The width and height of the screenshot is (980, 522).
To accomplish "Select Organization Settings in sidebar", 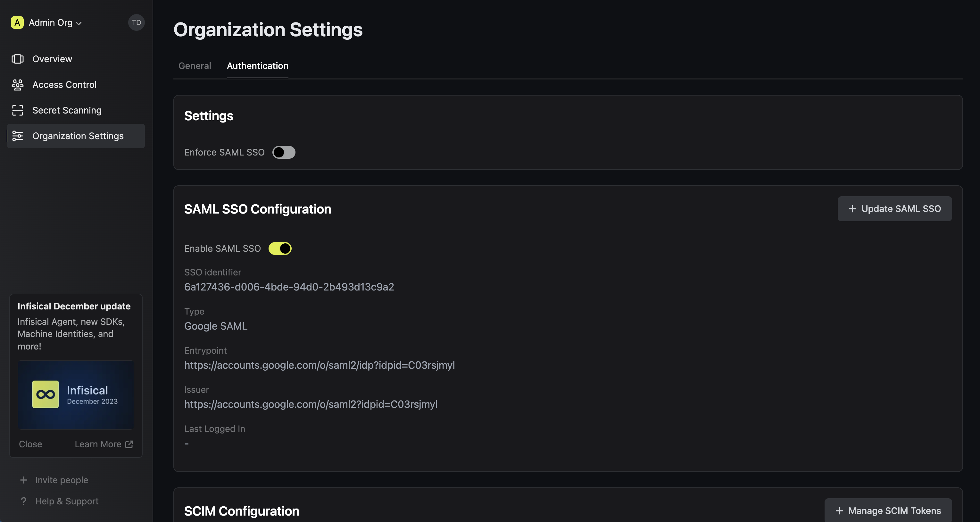I will 76,136.
